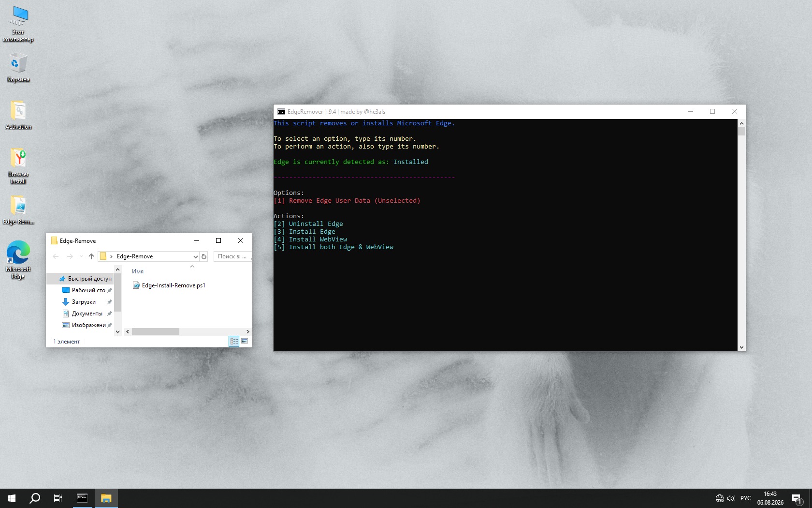The width and height of the screenshot is (812, 508).
Task: Open Task View on the taskbar
Action: (x=58, y=498)
